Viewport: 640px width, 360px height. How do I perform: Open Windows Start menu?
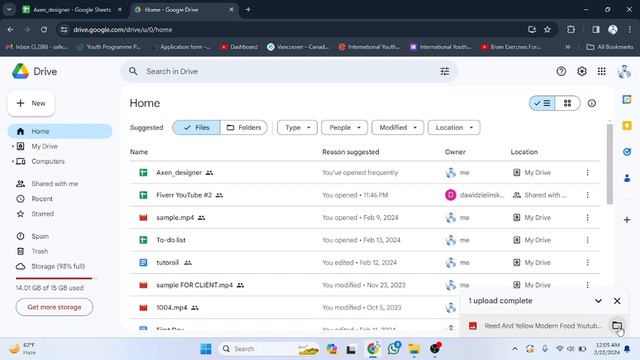point(206,349)
